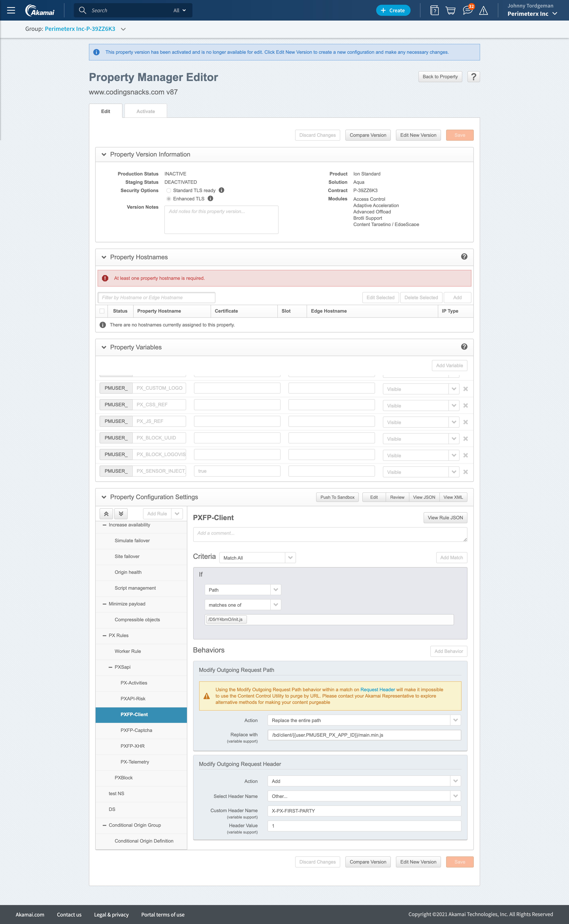Remove the PX_CUSTOM_LOGO variable

tap(465, 389)
